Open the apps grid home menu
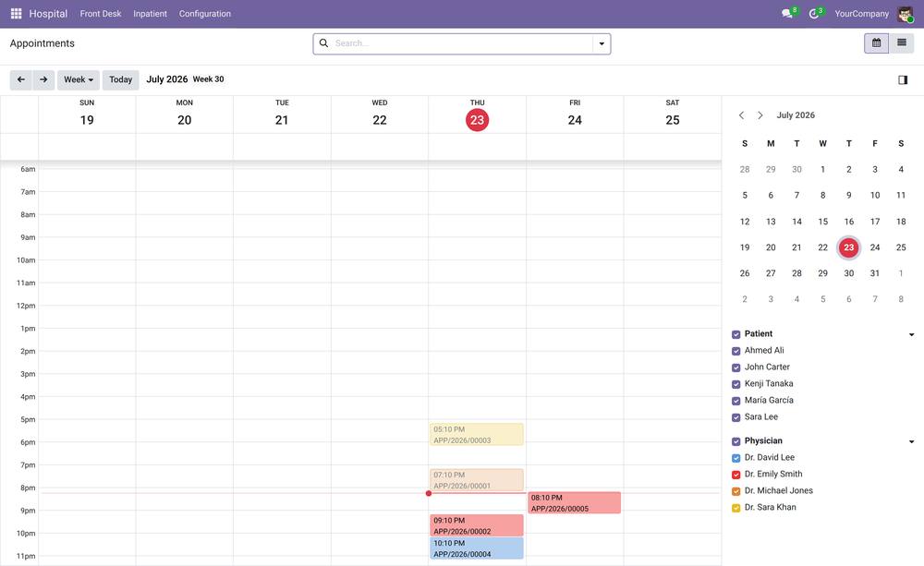924x566 pixels. (16, 14)
